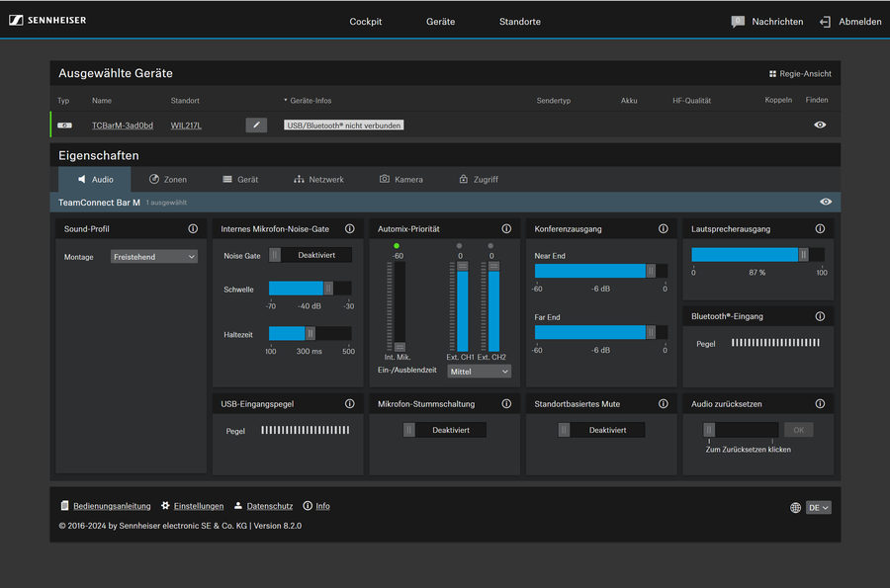890x588 pixels.
Task: Click the Einstellungen gear icon
Action: 165,505
